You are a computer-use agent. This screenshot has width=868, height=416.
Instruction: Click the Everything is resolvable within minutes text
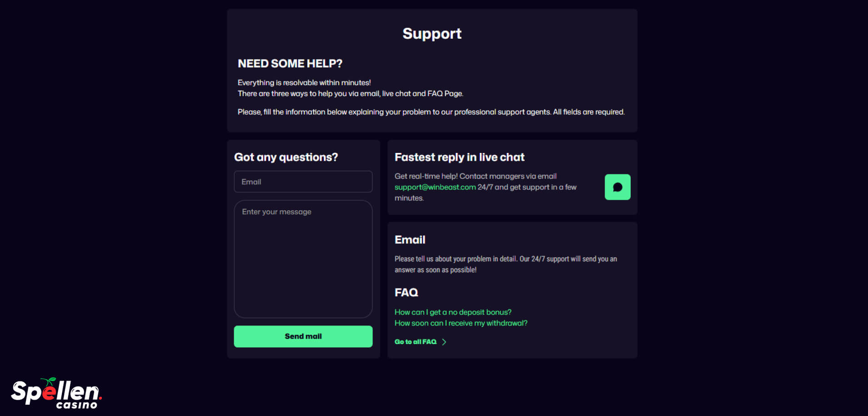[304, 83]
